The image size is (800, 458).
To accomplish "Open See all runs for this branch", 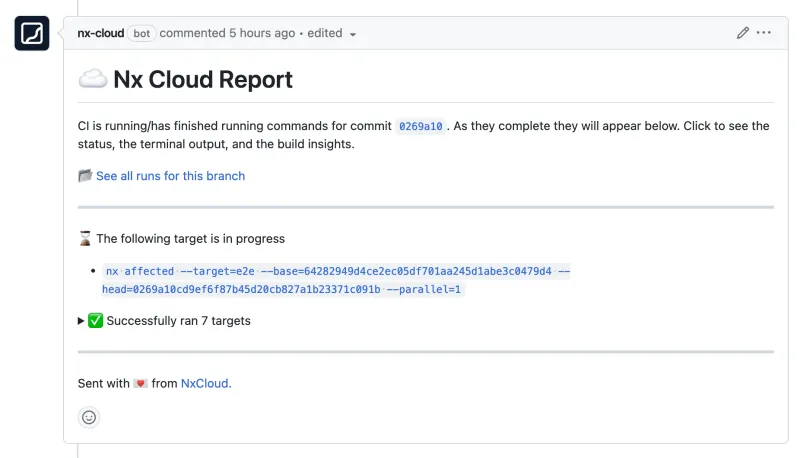I will tap(170, 176).
